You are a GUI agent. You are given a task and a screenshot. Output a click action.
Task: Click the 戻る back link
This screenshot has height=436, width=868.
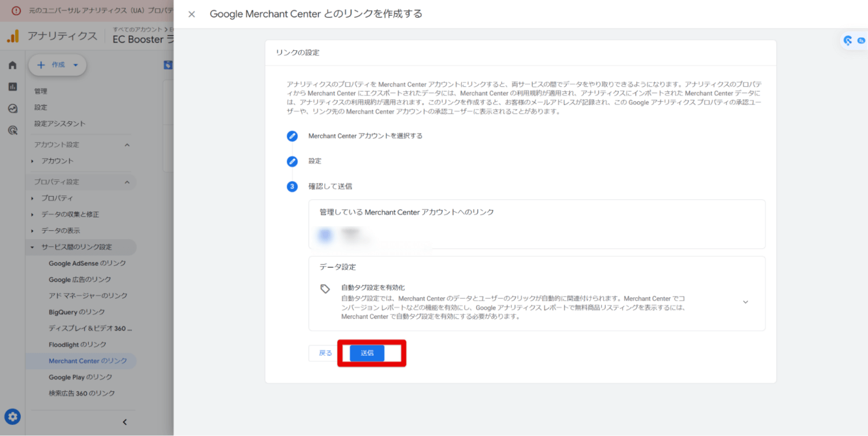coord(324,352)
